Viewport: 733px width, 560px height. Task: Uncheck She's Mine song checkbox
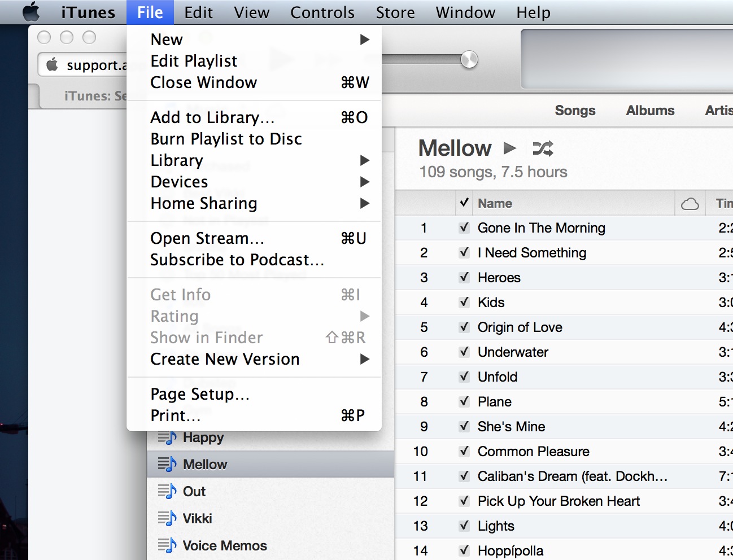[x=464, y=426]
